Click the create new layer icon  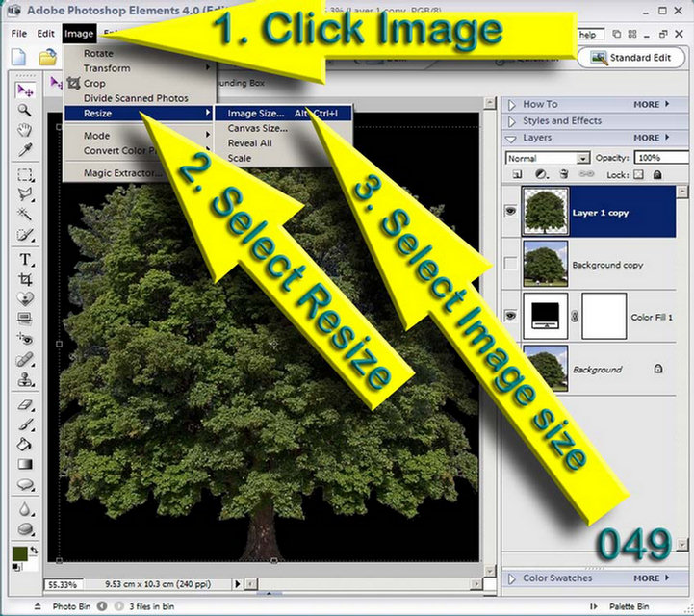pos(517,174)
